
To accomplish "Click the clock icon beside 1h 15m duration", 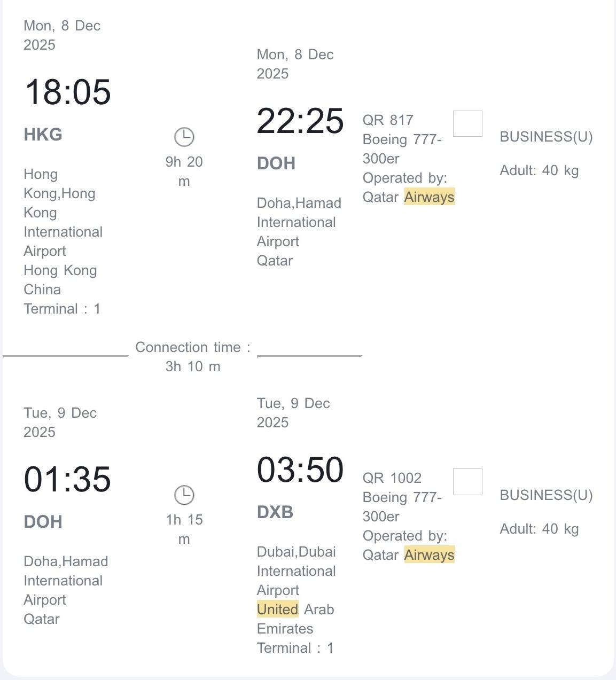I will coord(184,495).
